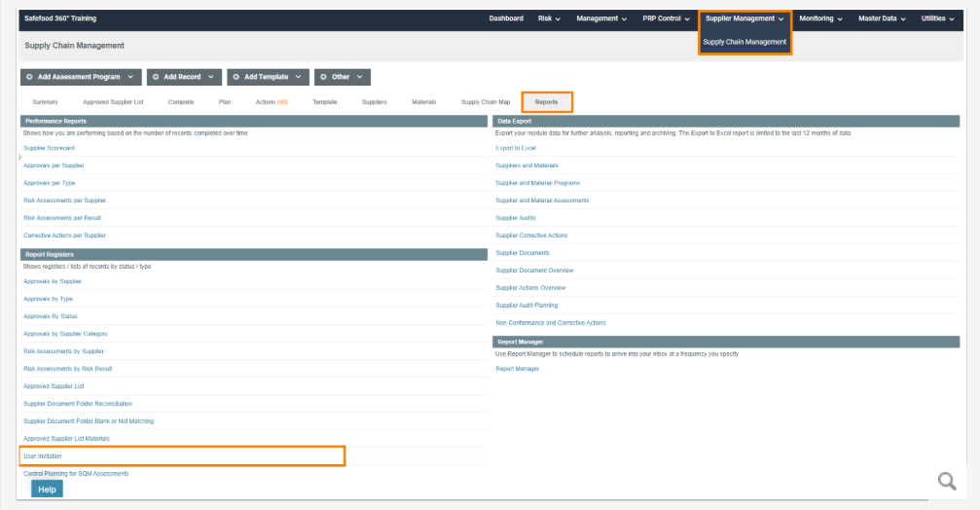Image resolution: width=980 pixels, height=510 pixels.
Task: Open the Supply Chain Map tab
Action: (x=486, y=102)
